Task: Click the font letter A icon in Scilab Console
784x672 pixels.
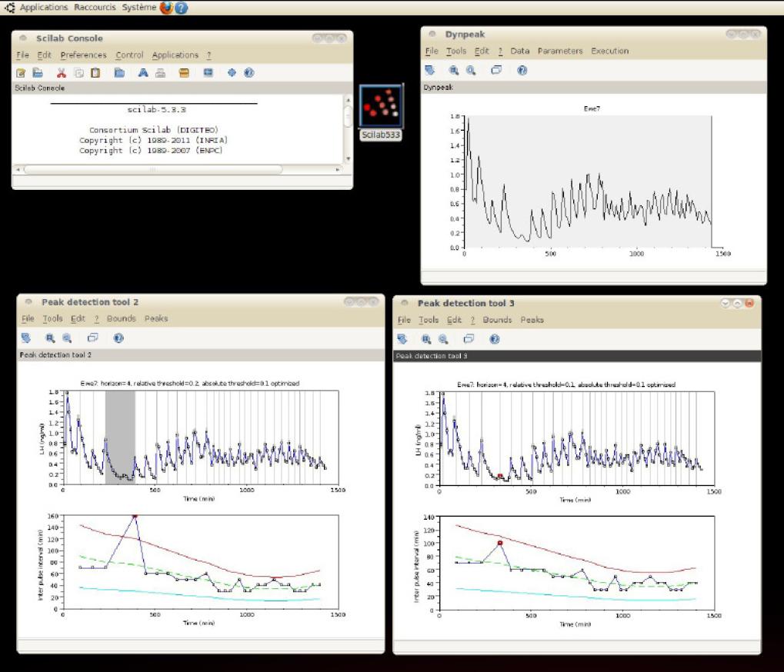Action: tap(143, 73)
